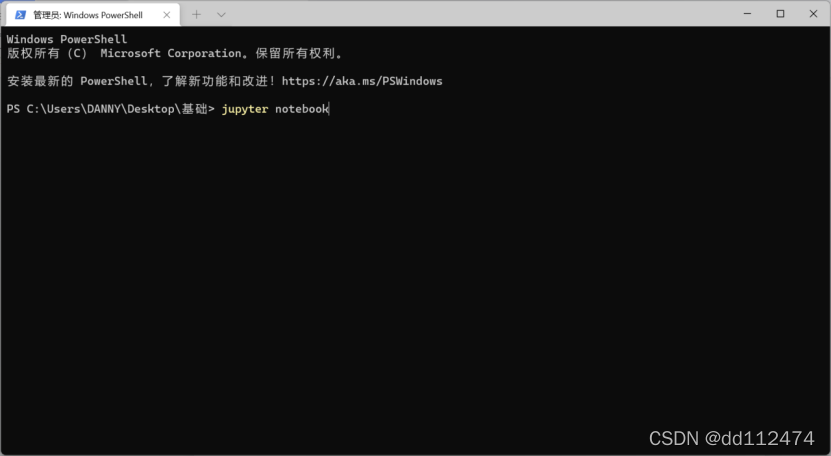Place cursor at end of jupyter notebook command
Image resolution: width=831 pixels, height=456 pixels.
[329, 109]
